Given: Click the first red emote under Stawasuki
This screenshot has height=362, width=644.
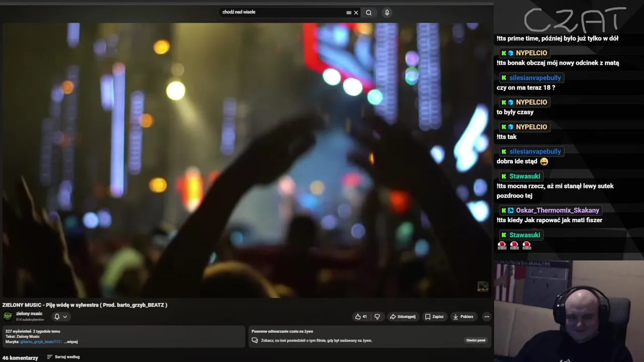Looking at the screenshot, I should pyautogui.click(x=502, y=245).
